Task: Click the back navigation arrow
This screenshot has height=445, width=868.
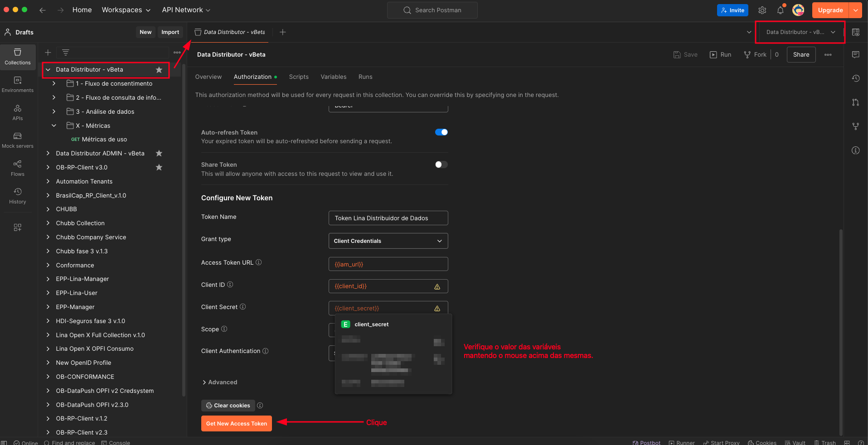Action: pos(43,10)
